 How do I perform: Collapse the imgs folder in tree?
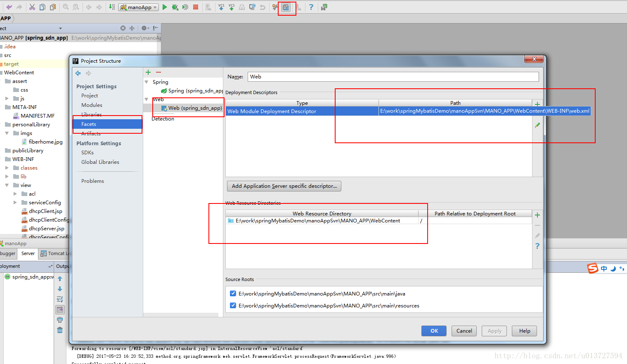[x=7, y=133]
